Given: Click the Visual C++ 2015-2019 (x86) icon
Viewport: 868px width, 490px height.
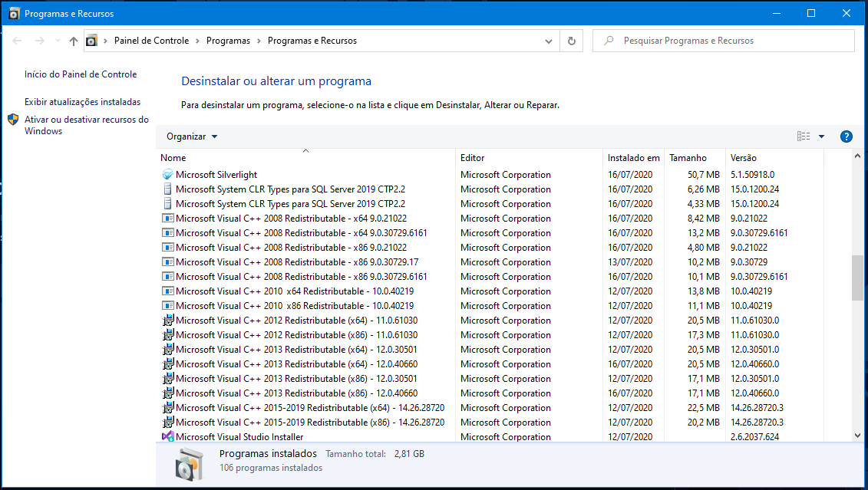Looking at the screenshot, I should pos(168,422).
